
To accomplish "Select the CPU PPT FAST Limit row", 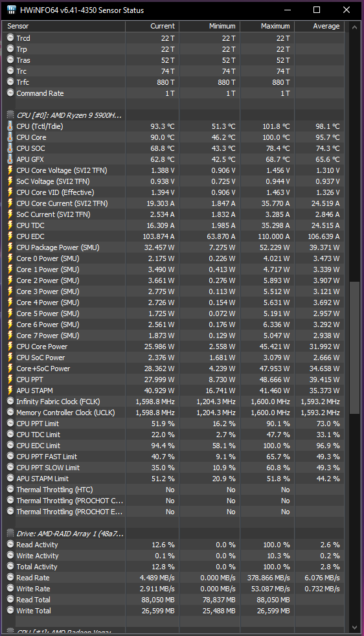I will click(174, 457).
